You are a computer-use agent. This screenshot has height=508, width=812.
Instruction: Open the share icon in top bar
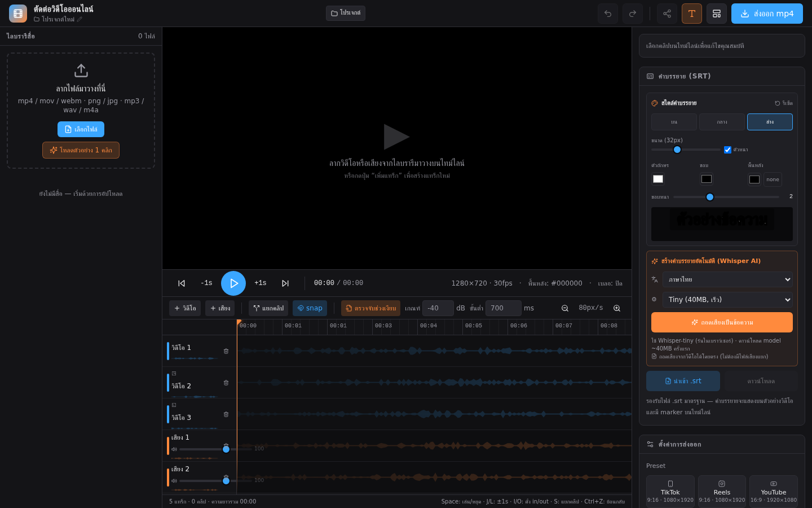(667, 14)
